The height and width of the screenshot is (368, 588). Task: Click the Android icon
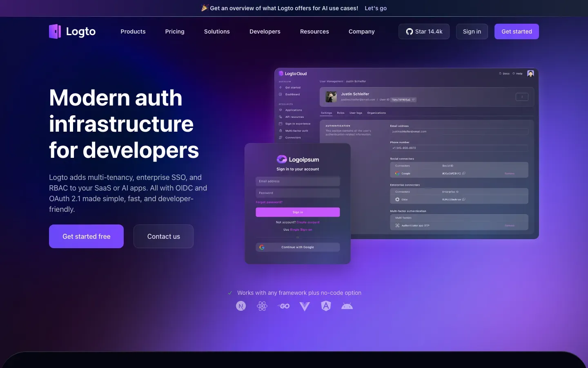347,306
